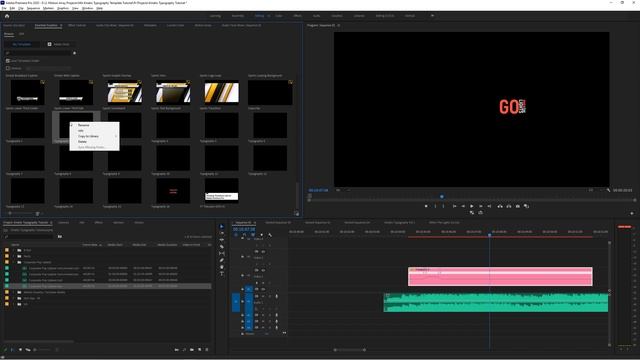Open the Libraries dropdown in Essential Graphics
640x360 pixels.
[x=48, y=68]
